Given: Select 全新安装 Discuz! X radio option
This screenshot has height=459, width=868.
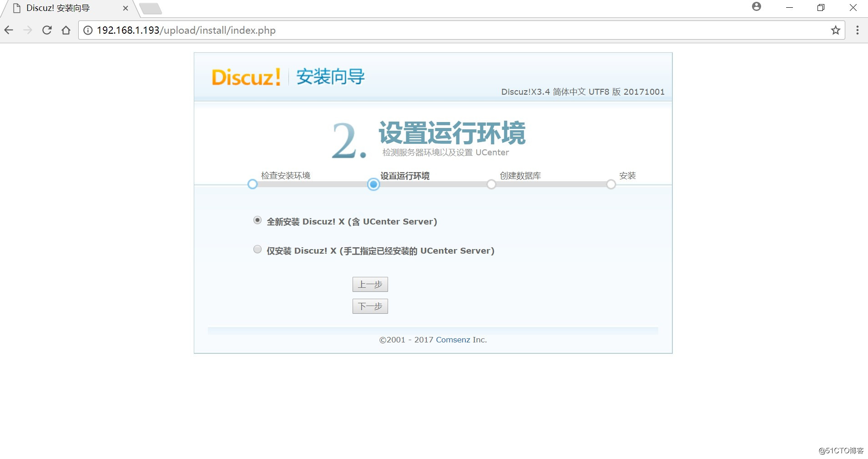Looking at the screenshot, I should (x=257, y=220).
